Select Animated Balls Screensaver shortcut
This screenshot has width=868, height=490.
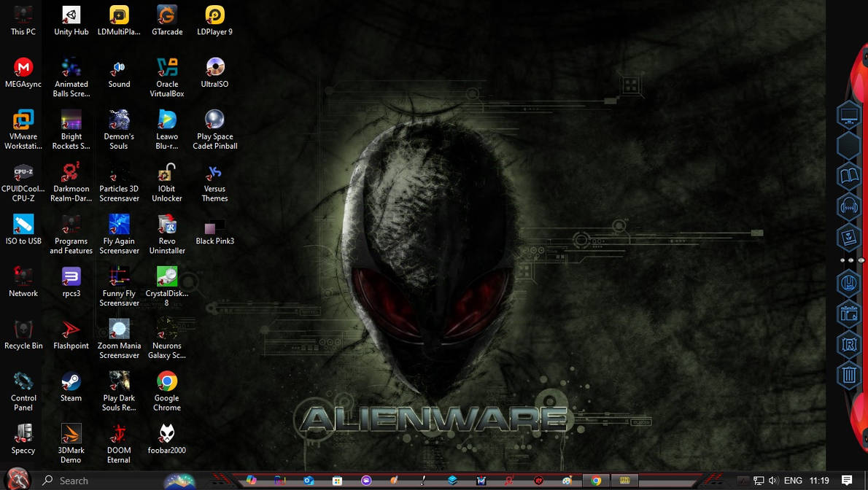tap(71, 77)
